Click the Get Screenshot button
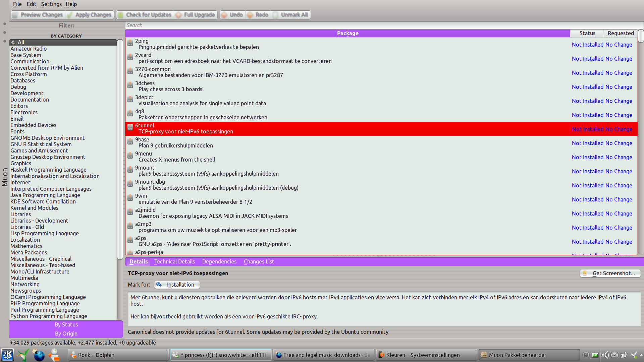The width and height of the screenshot is (644, 362). pos(610,273)
